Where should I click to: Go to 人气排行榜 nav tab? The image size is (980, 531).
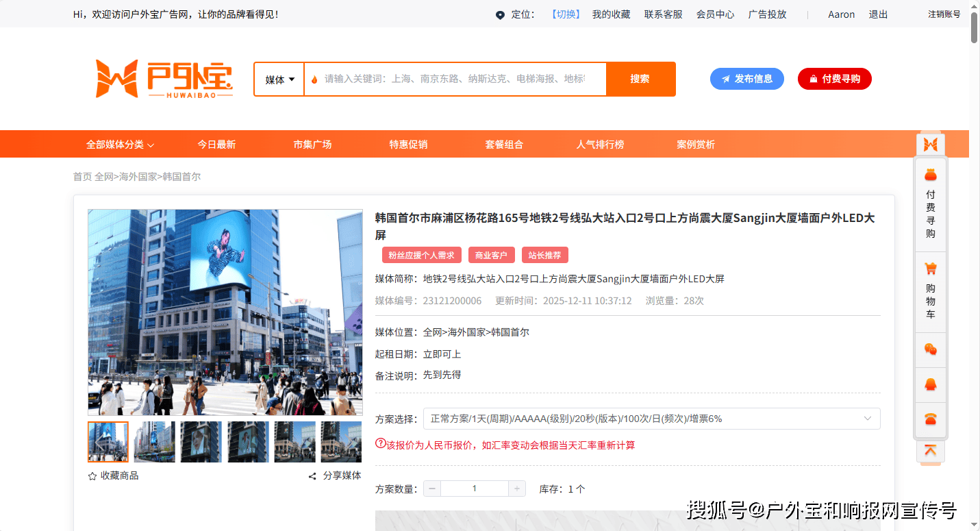click(600, 145)
